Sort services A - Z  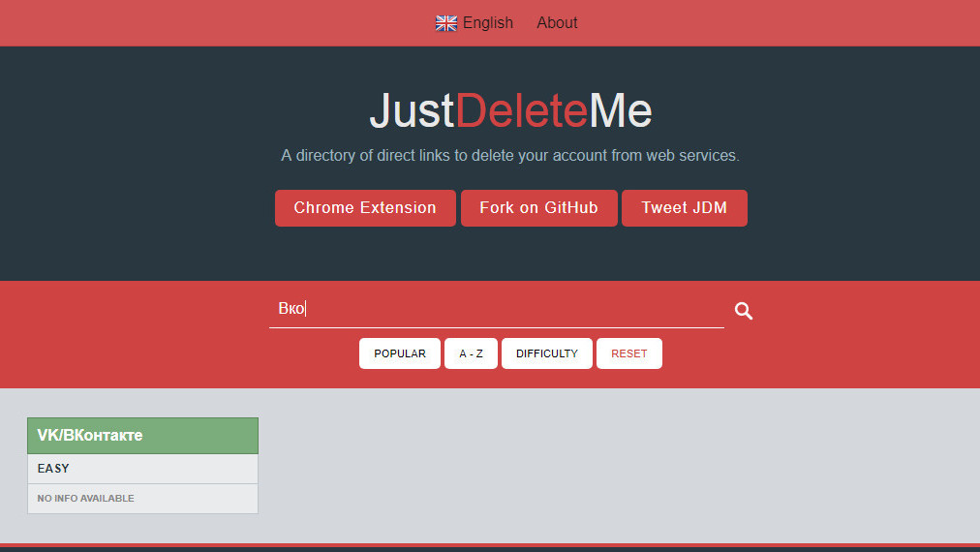pyautogui.click(x=472, y=353)
